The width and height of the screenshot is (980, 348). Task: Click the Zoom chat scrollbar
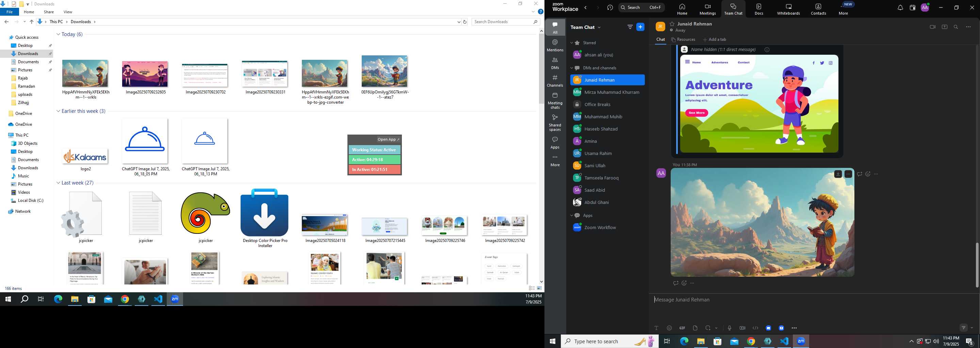(x=977, y=265)
